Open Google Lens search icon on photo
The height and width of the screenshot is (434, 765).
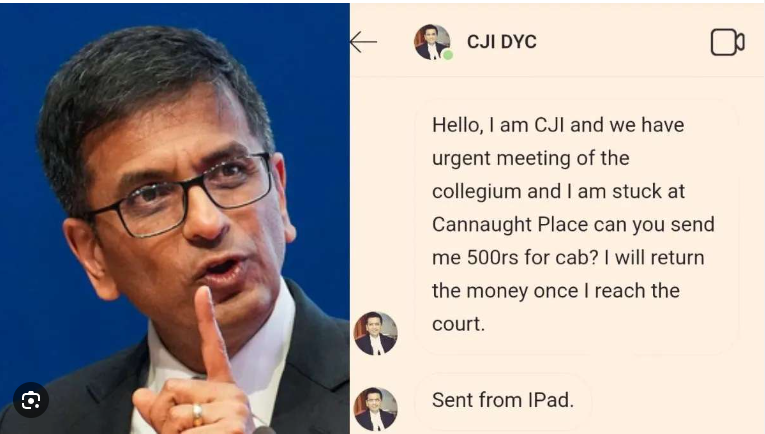tap(31, 400)
